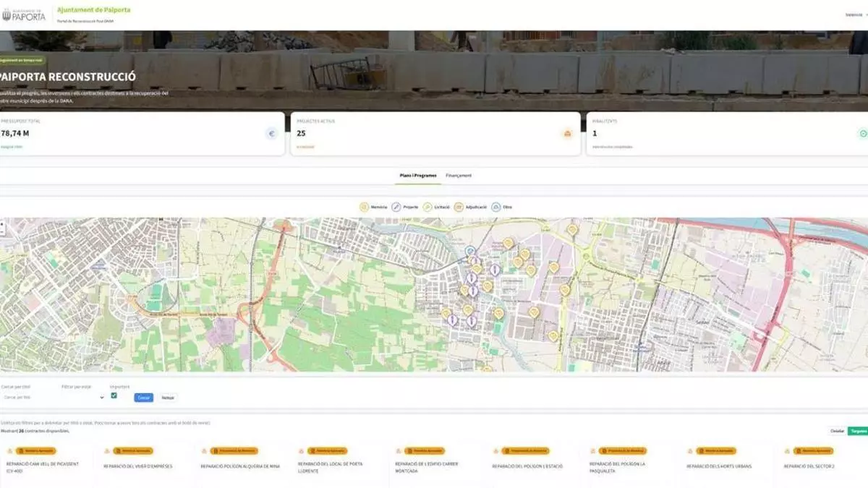The width and height of the screenshot is (868, 488).
Task: Select the Adjudicació legend icon
Action: pyautogui.click(x=459, y=207)
